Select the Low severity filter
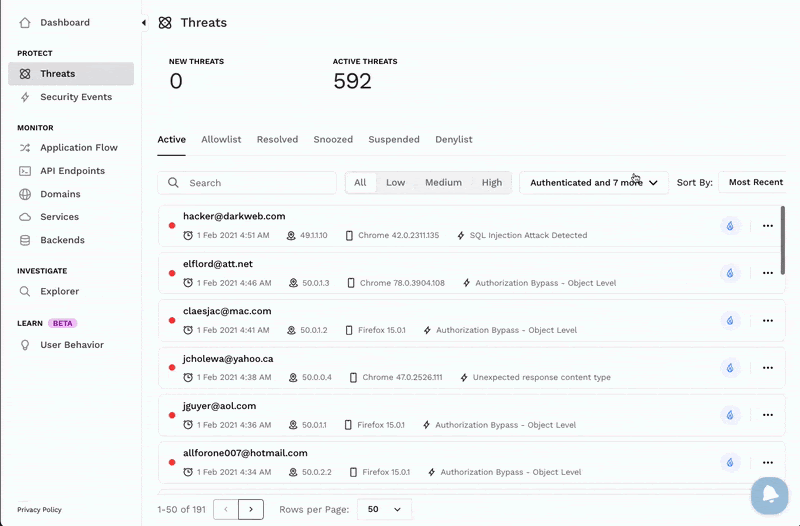Screen dimensions: 800x526 pos(395,183)
